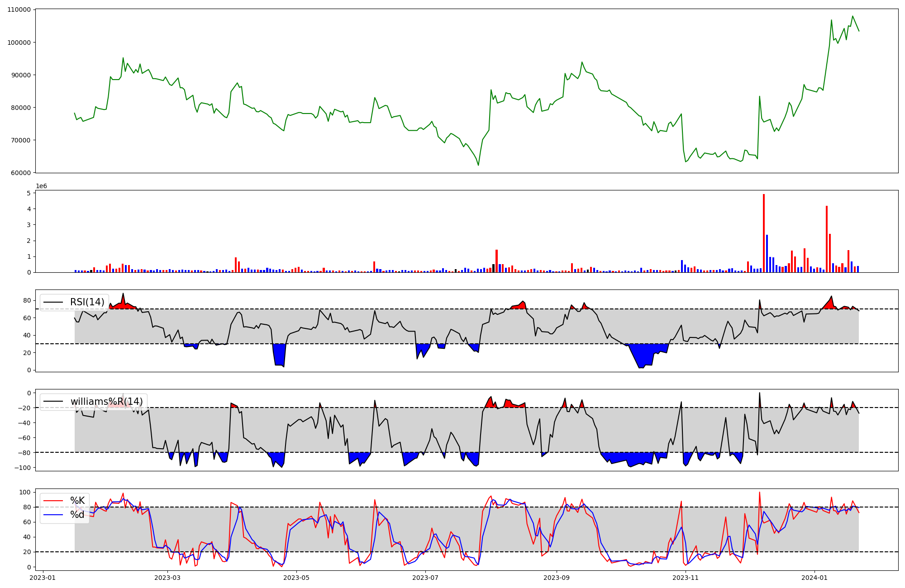Click the tallest red volume bar
Image resolution: width=905 pixels, height=588 pixels.
764,233
